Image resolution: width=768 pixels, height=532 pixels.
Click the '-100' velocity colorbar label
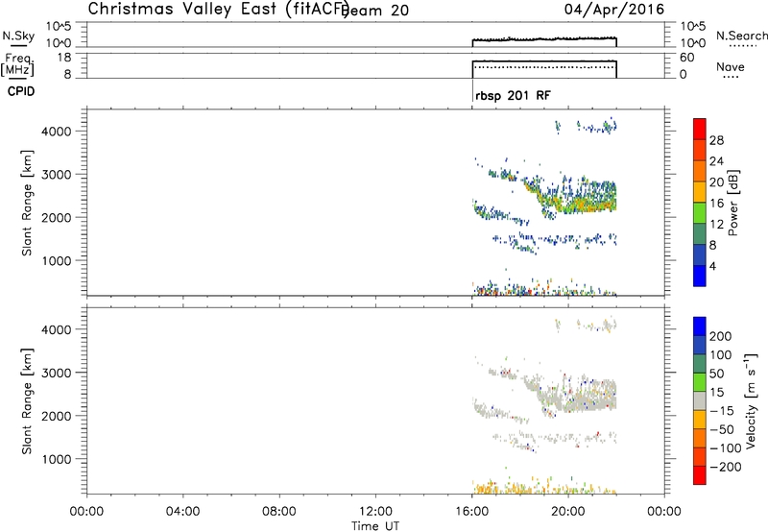726,448
